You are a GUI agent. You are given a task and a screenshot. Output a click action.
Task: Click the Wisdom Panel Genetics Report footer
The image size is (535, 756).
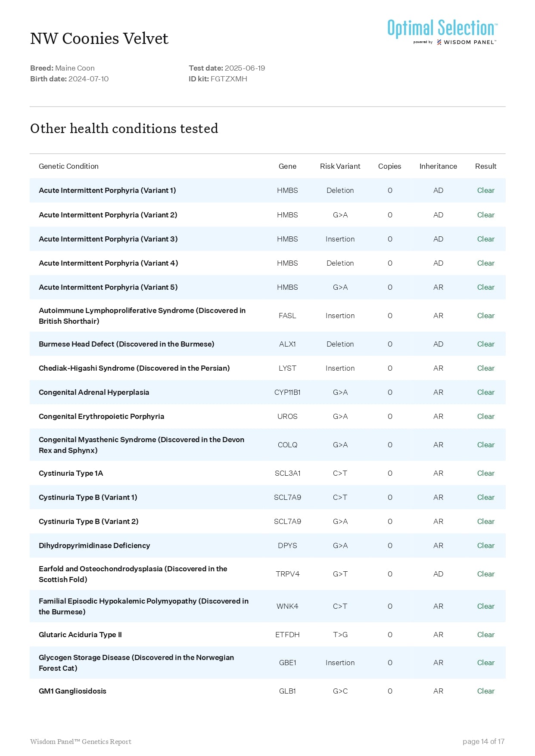click(81, 741)
